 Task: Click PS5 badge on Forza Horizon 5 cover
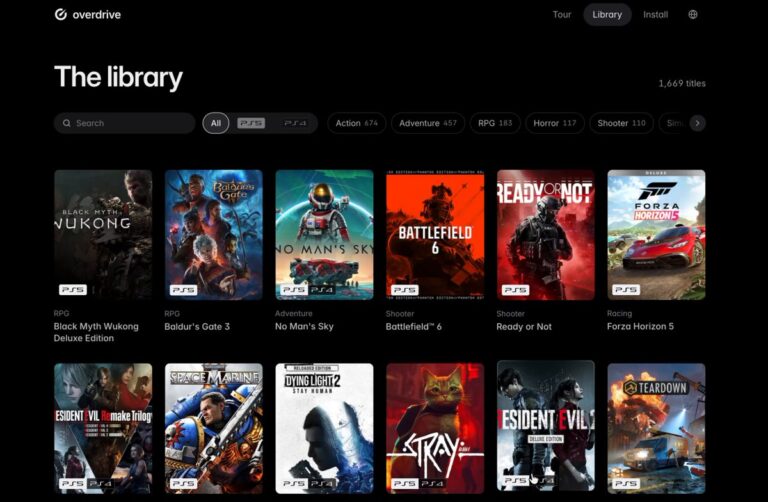coord(626,290)
